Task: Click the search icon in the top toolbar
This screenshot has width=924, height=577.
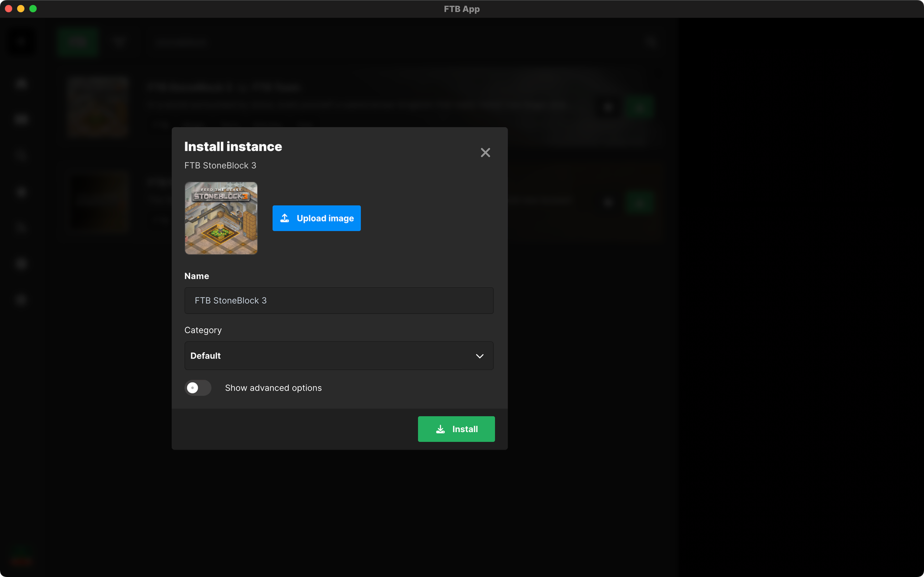Action: (x=652, y=42)
